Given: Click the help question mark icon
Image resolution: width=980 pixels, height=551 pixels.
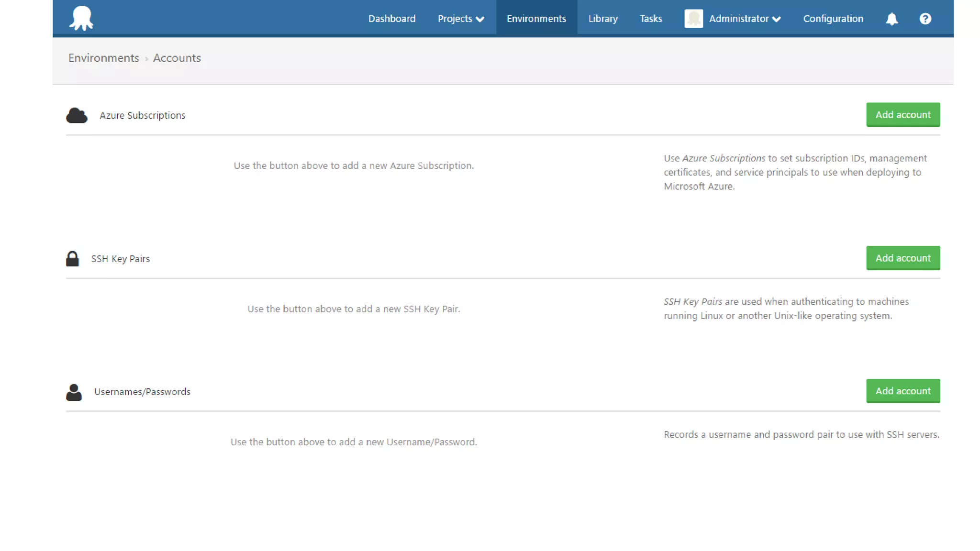Looking at the screenshot, I should [x=925, y=19].
